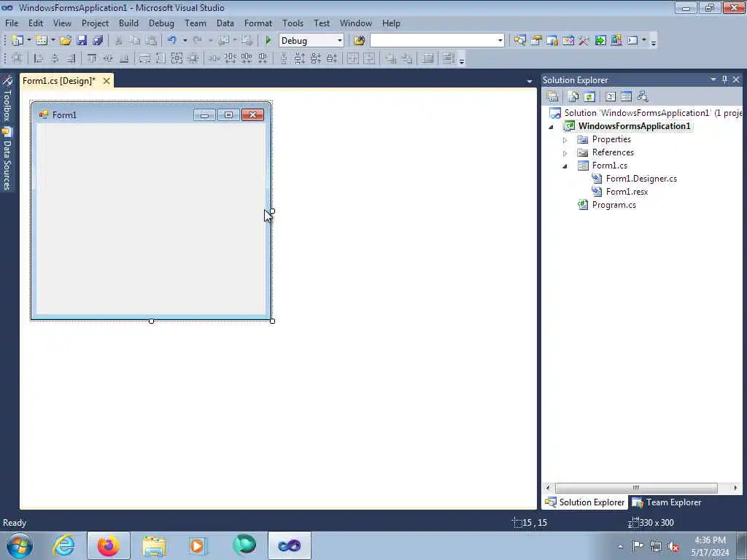Expand the References folder node
The width and height of the screenshot is (747, 560).
pos(565,153)
